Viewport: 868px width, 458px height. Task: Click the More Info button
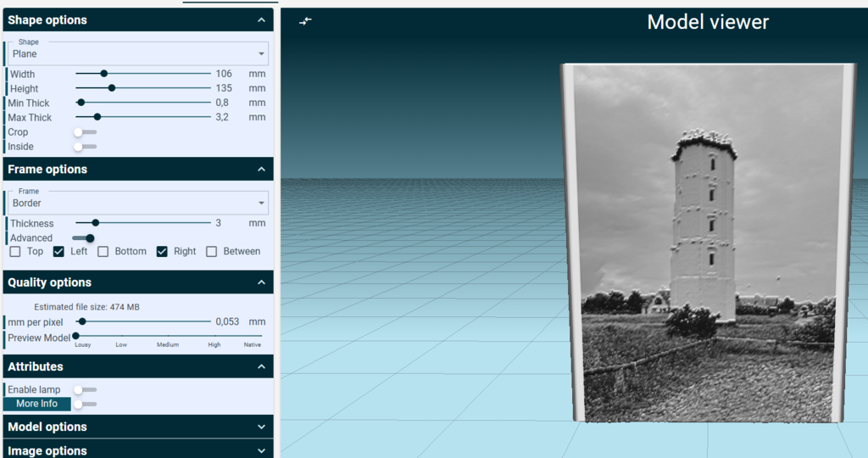[x=37, y=404]
